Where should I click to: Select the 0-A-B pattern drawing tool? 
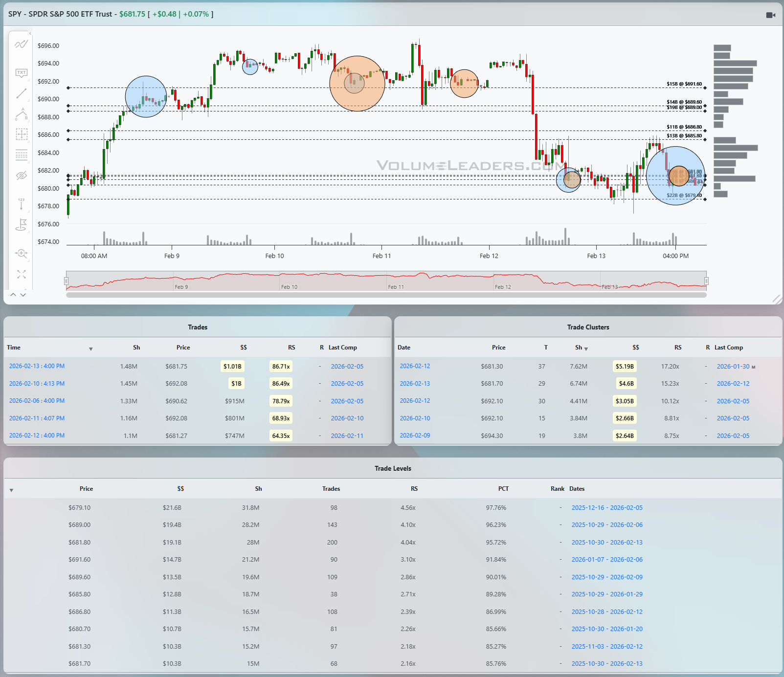click(x=21, y=114)
